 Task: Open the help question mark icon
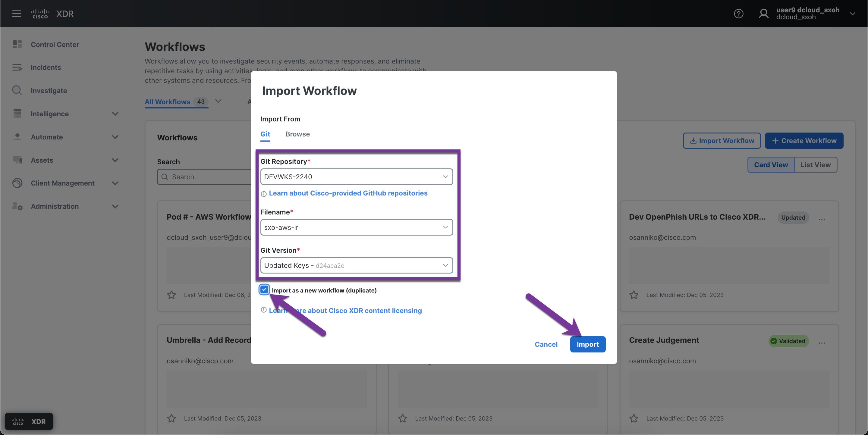pos(738,14)
